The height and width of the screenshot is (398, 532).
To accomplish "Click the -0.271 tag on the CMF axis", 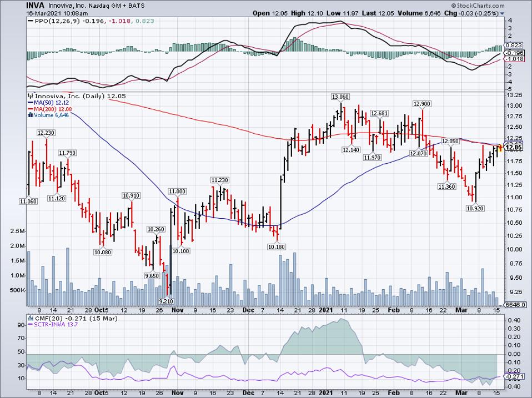I will click(514, 377).
